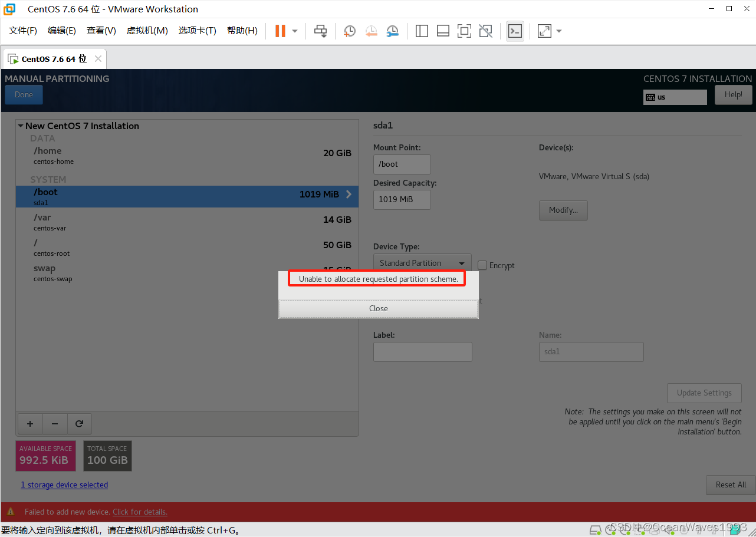Click the stretch guest display icon
This screenshot has height=537, width=756.
coord(544,31)
